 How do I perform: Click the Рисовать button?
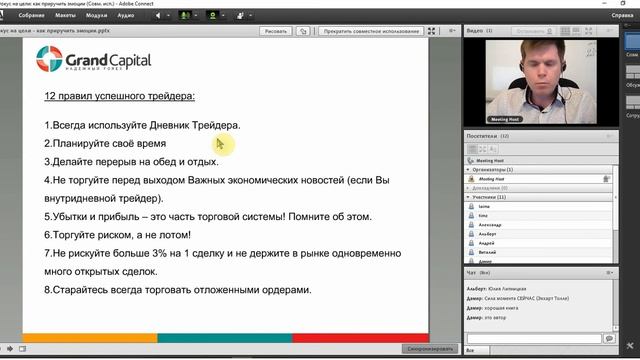tap(276, 31)
